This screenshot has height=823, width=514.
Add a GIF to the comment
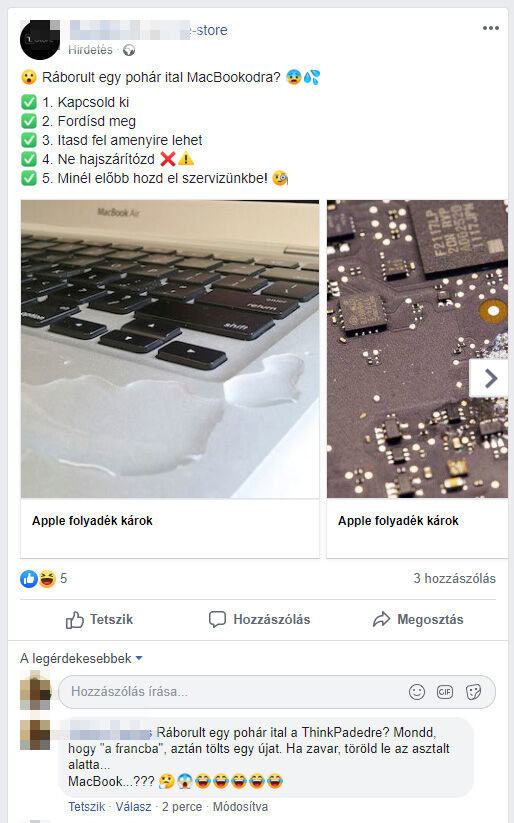(445, 692)
